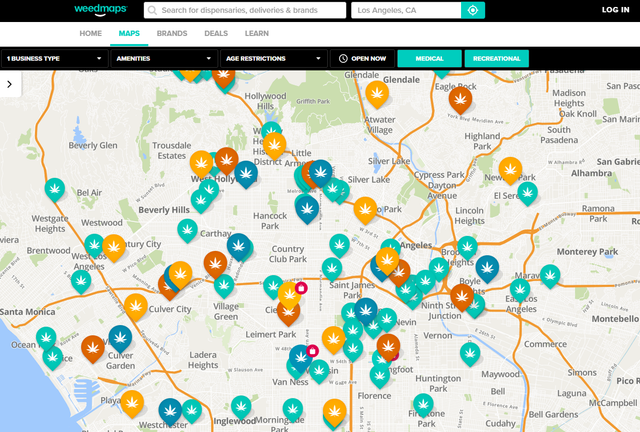Click pink bag marker near Saint James Park
Viewport: 640px width, 432px height.
(301, 288)
